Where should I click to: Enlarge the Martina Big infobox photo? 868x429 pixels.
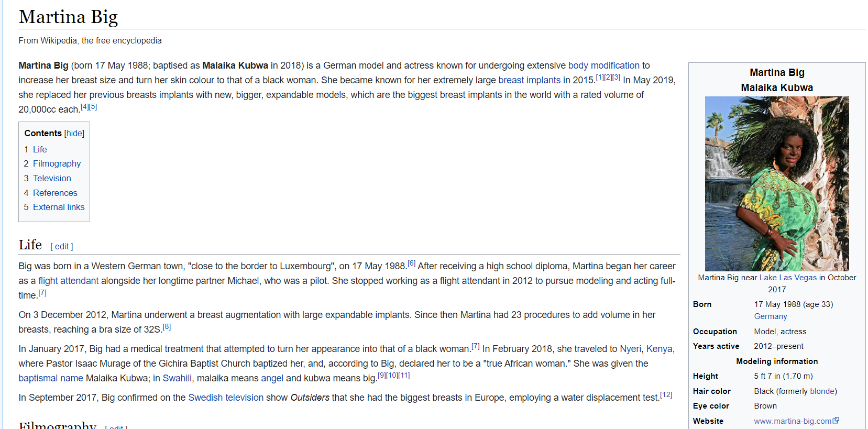[777, 183]
